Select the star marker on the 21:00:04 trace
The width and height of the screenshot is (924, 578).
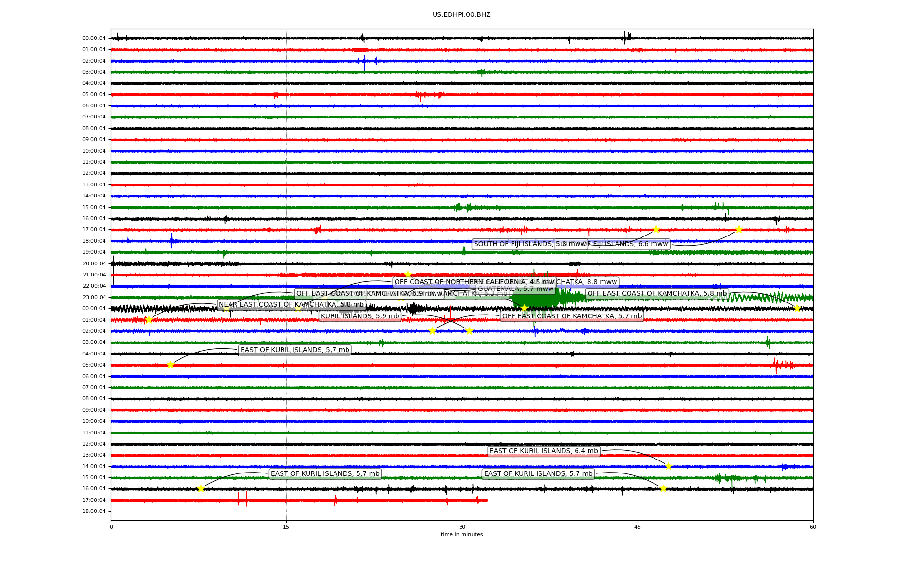tap(408, 275)
